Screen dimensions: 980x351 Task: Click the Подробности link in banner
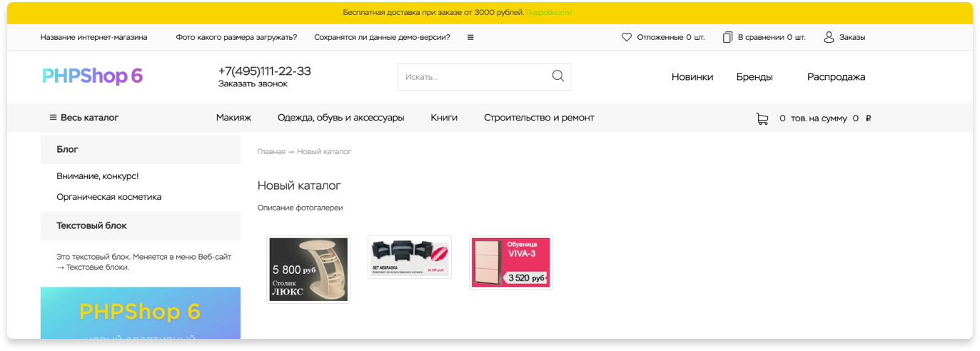[x=549, y=13]
